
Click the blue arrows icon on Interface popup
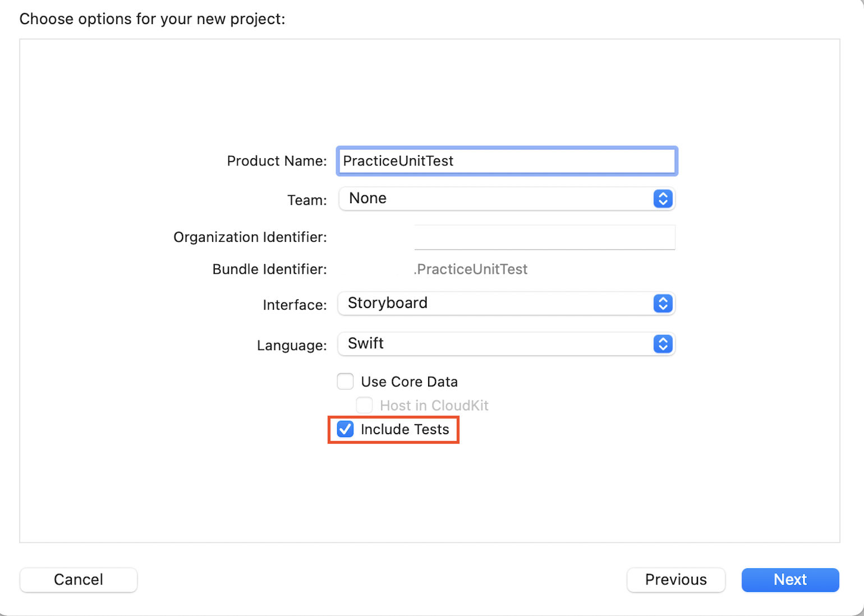663,304
